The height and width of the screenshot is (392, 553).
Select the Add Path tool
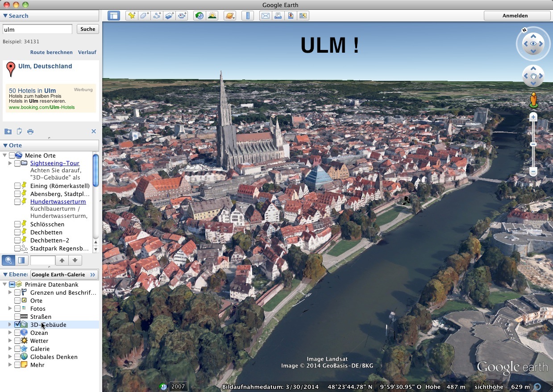(157, 16)
